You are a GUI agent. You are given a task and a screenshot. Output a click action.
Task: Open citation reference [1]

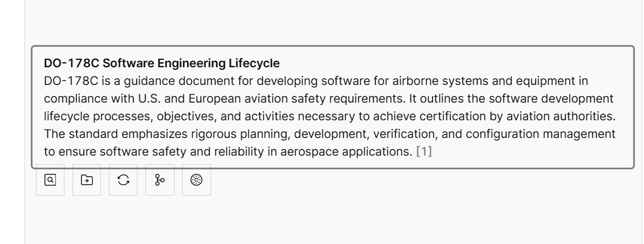pos(424,153)
